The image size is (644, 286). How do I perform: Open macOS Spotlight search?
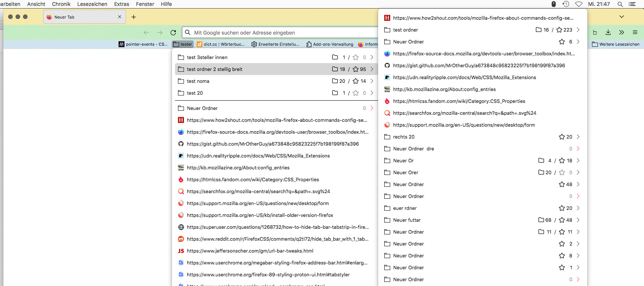pos(620,4)
